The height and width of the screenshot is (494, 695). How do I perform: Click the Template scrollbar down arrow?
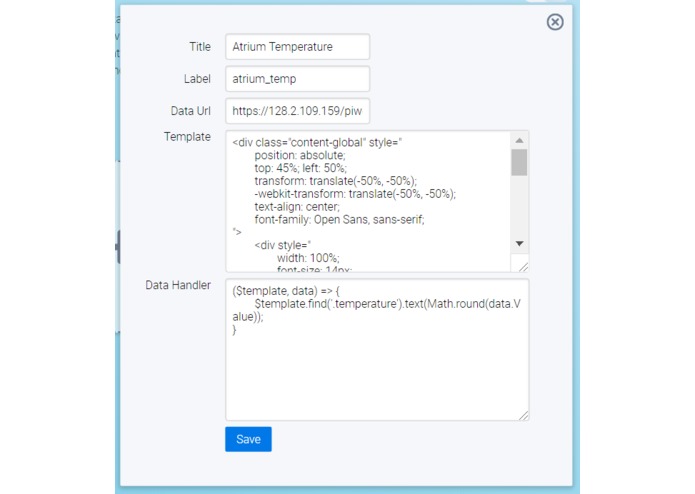(x=519, y=243)
